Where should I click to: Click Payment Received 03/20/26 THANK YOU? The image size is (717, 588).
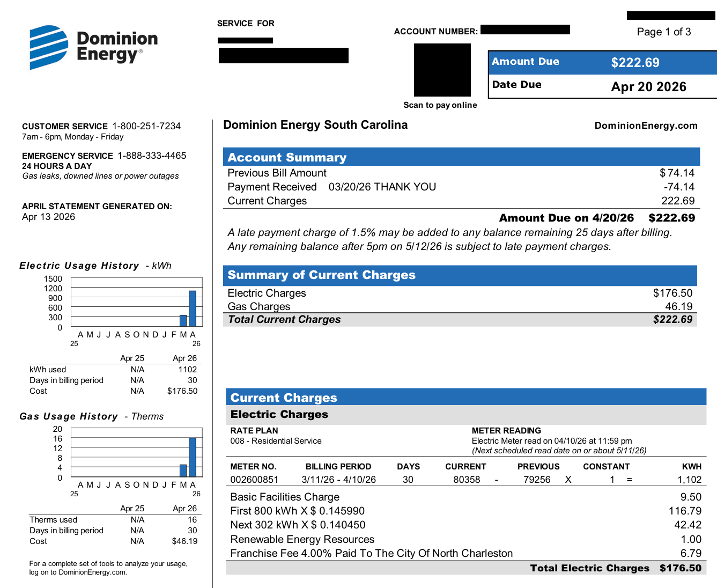[332, 187]
